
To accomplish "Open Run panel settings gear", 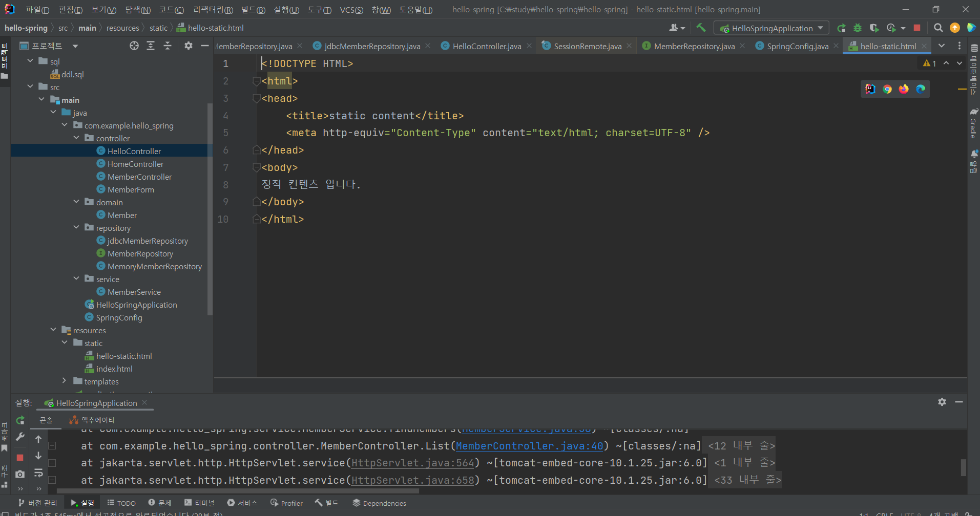I will pyautogui.click(x=942, y=402).
